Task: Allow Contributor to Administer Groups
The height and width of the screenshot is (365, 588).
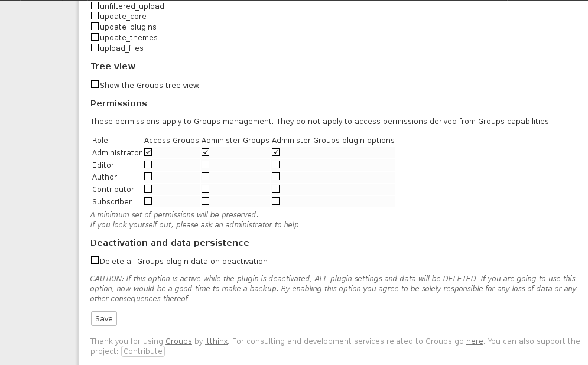Action: (205, 189)
